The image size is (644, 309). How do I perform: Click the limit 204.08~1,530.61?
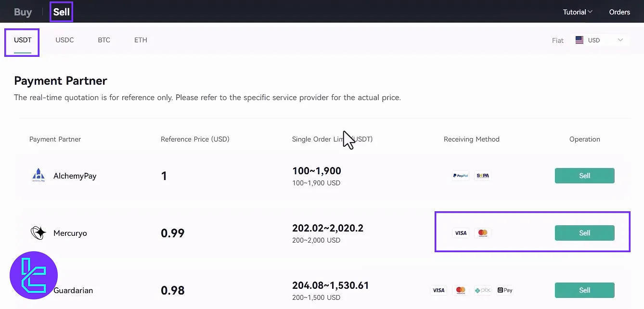[331, 285]
